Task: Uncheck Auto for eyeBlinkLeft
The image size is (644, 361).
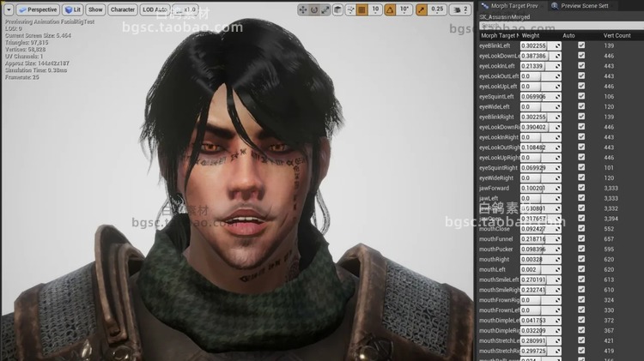Action: click(581, 45)
